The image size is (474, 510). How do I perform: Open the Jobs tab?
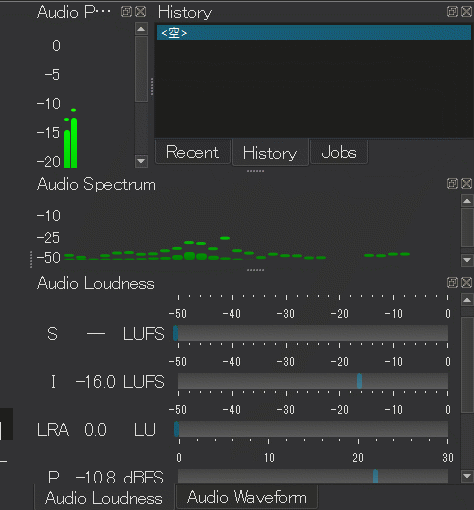point(339,152)
